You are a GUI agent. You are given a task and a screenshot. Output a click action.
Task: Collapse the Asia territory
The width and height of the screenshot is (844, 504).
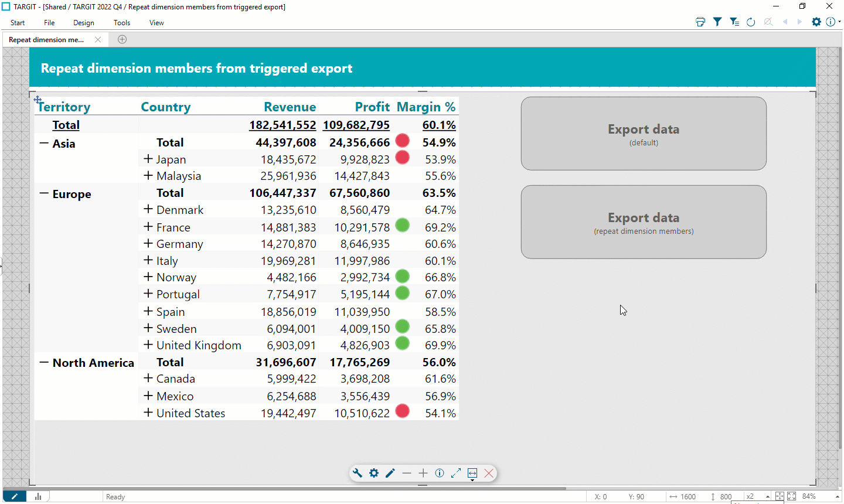(x=44, y=143)
